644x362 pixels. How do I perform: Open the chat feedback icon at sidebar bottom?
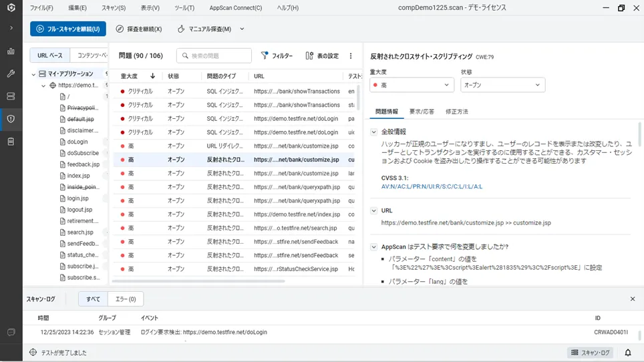coord(11,332)
